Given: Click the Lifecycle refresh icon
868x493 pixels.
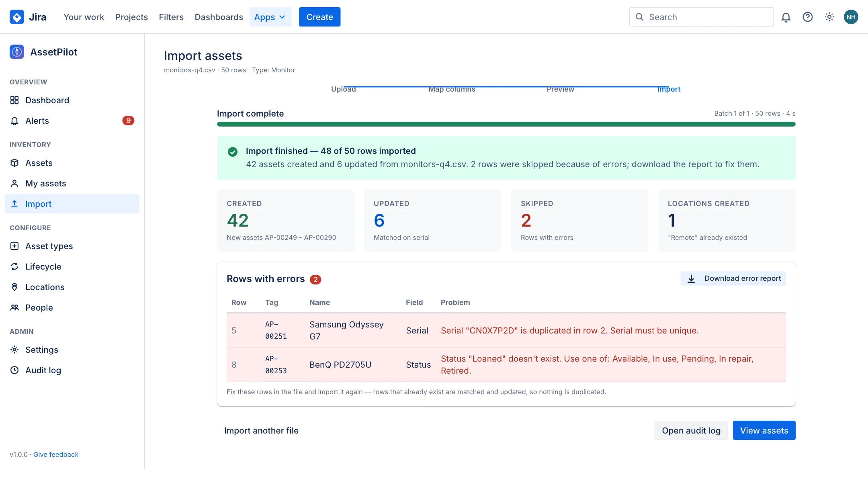Looking at the screenshot, I should [x=14, y=266].
